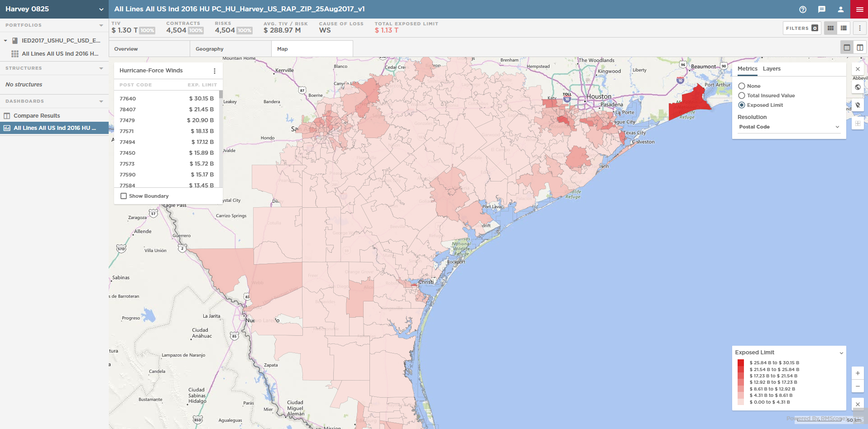Open the help question mark icon
868x429 pixels.
coord(803,10)
